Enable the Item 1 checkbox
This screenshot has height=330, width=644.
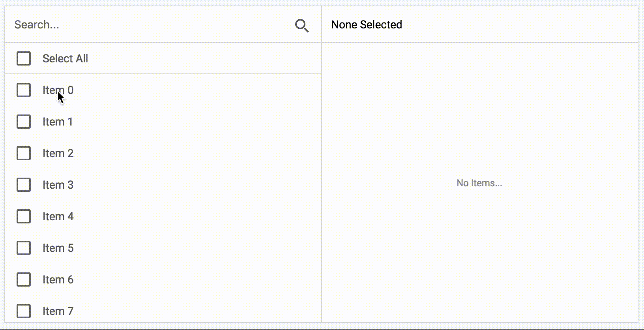pos(23,122)
